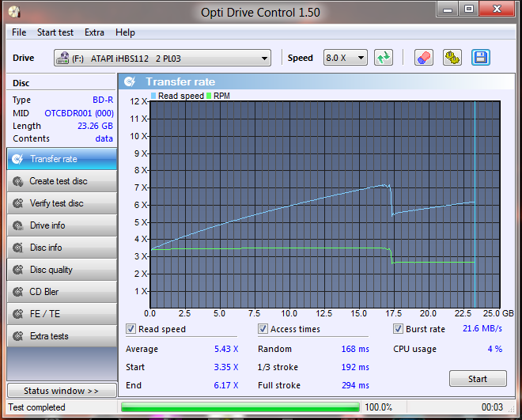Go to Disc info page
522x420 pixels.
62,248
